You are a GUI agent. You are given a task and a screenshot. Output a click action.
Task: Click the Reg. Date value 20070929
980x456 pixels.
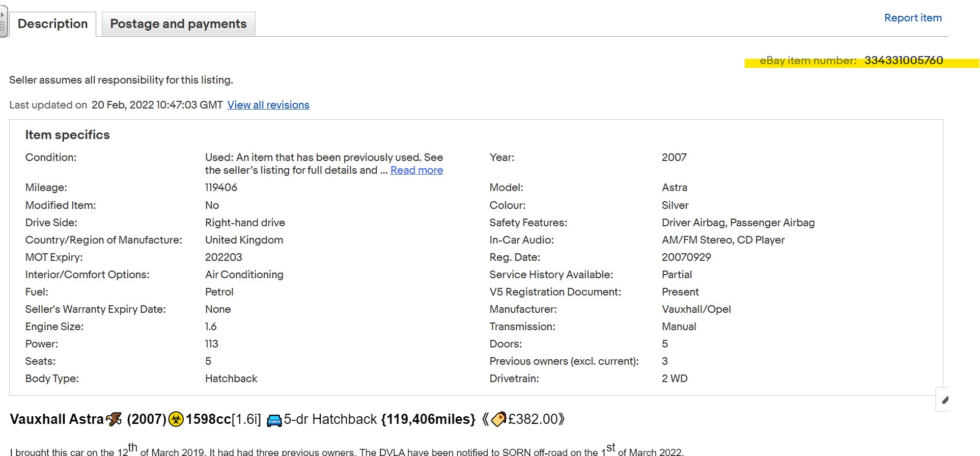coord(686,257)
